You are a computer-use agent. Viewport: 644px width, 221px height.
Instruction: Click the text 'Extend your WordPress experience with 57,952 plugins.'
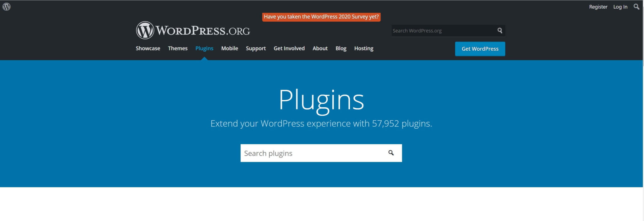(x=321, y=124)
